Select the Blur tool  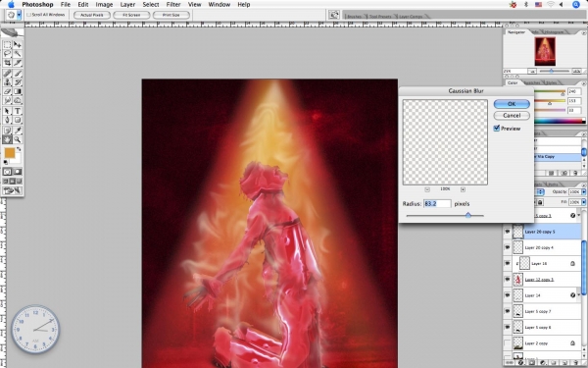pyautogui.click(x=7, y=100)
